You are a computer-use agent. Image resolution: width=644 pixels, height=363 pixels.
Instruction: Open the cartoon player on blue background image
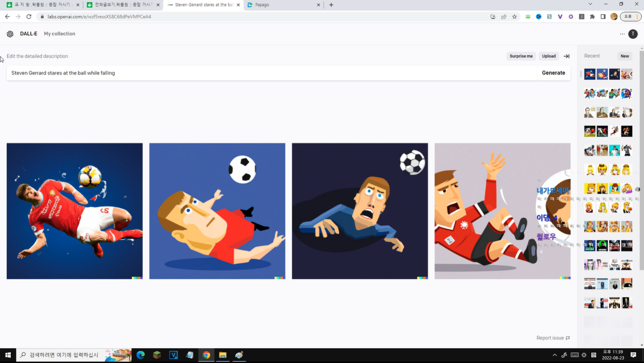tap(217, 211)
